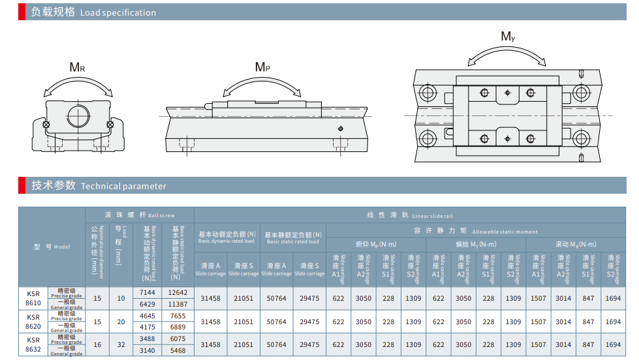Select the KSR 8620 model cell
The width and height of the screenshot is (639, 364).
33,322
